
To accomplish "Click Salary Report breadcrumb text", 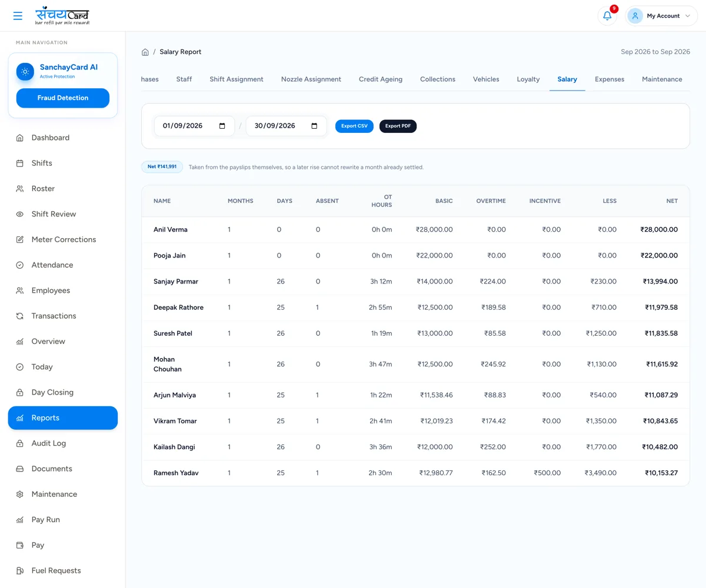I will click(x=181, y=52).
